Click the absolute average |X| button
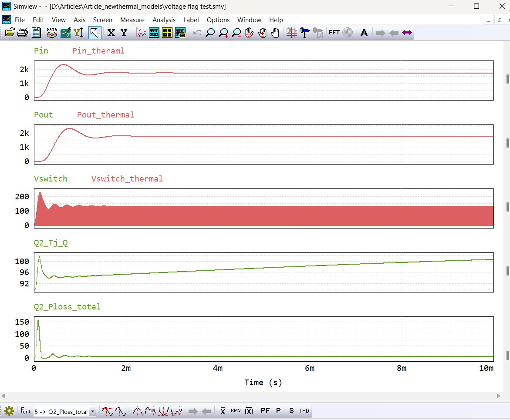 tap(249, 411)
